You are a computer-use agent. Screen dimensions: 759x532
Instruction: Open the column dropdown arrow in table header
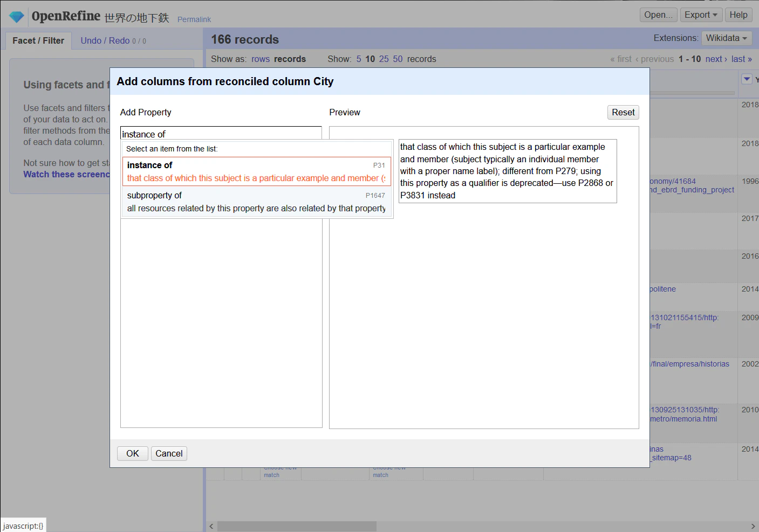click(x=747, y=79)
